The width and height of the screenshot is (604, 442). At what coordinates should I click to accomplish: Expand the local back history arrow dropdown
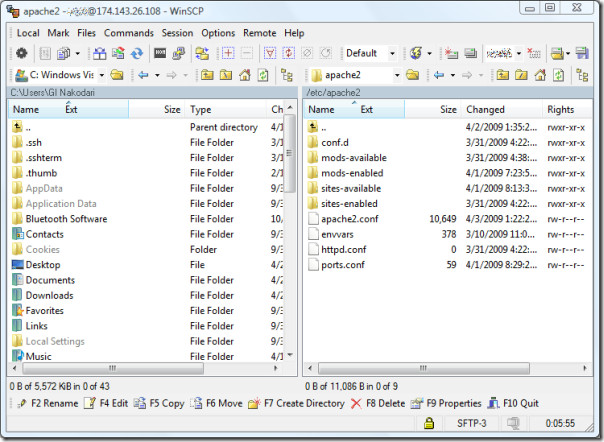[x=157, y=75]
